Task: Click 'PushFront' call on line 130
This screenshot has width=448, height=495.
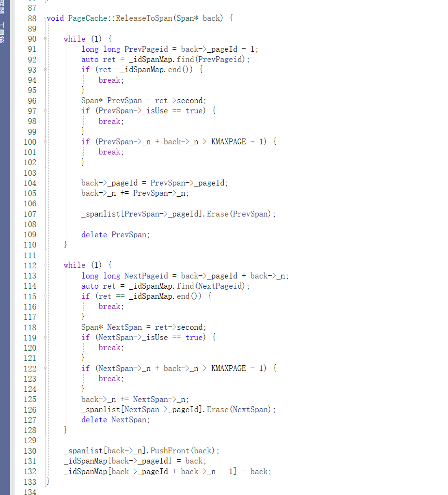Action: coord(170,450)
